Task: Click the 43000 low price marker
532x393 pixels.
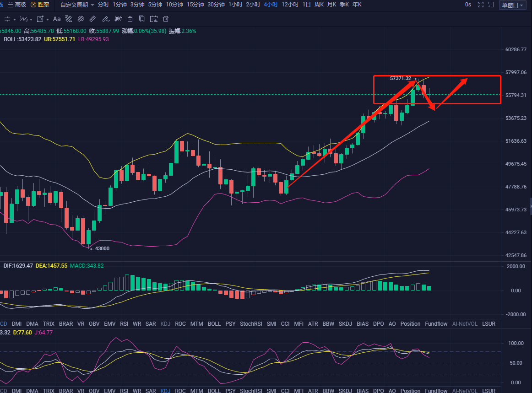Action: 102,248
